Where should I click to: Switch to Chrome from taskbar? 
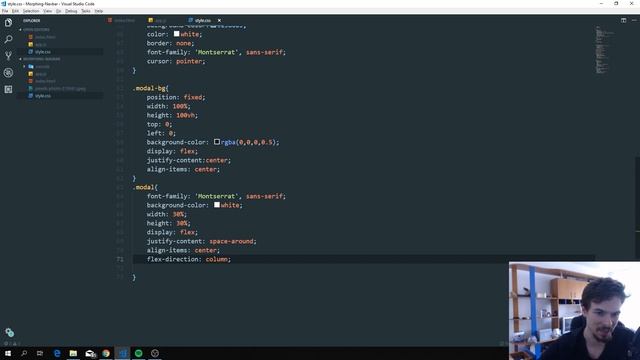coord(106,353)
